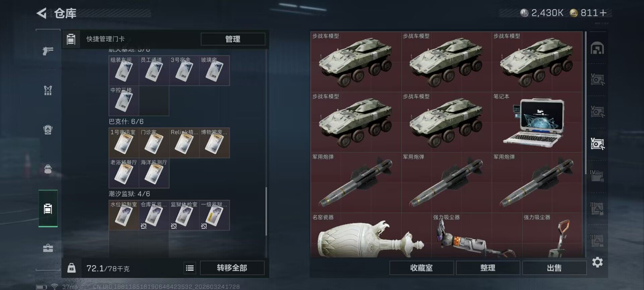
Task: Select the backpack category icon
Action: pyautogui.click(x=48, y=169)
